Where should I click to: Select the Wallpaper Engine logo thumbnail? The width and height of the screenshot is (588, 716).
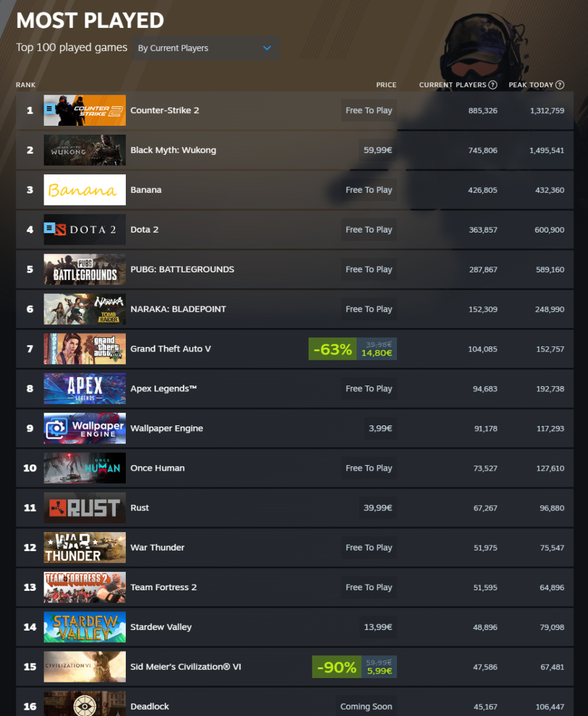(x=85, y=428)
